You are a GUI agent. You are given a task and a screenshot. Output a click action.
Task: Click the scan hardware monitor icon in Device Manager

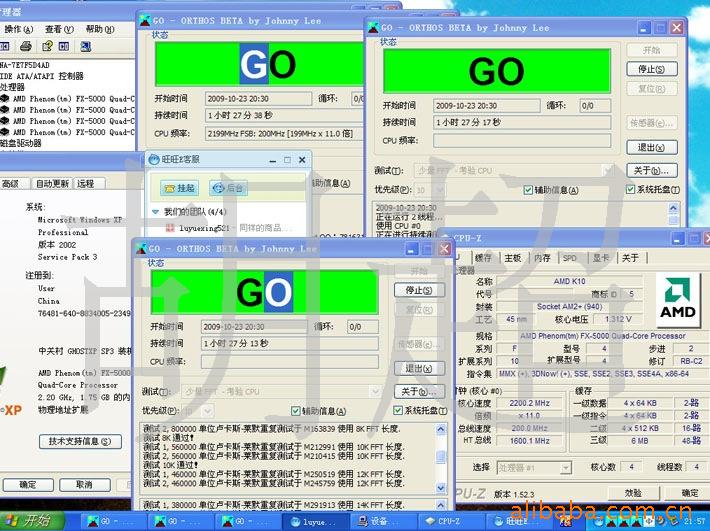click(x=86, y=46)
